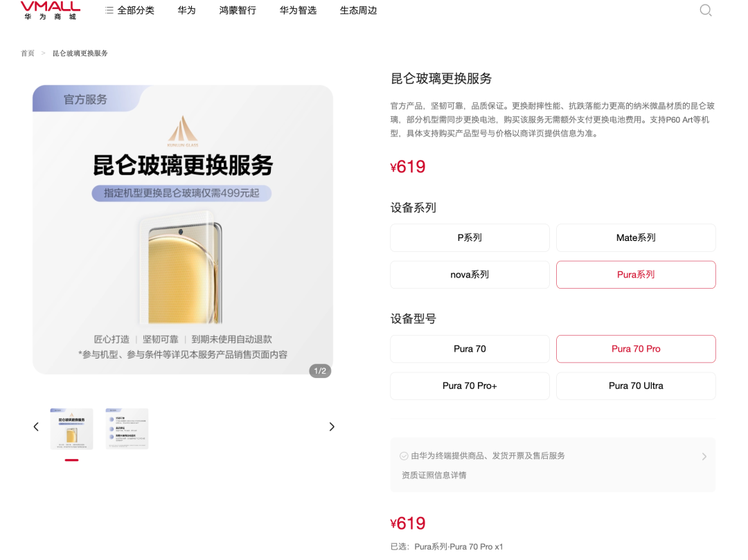Click the search magnifier icon
Screen dimensions: 748x560
[x=706, y=10]
